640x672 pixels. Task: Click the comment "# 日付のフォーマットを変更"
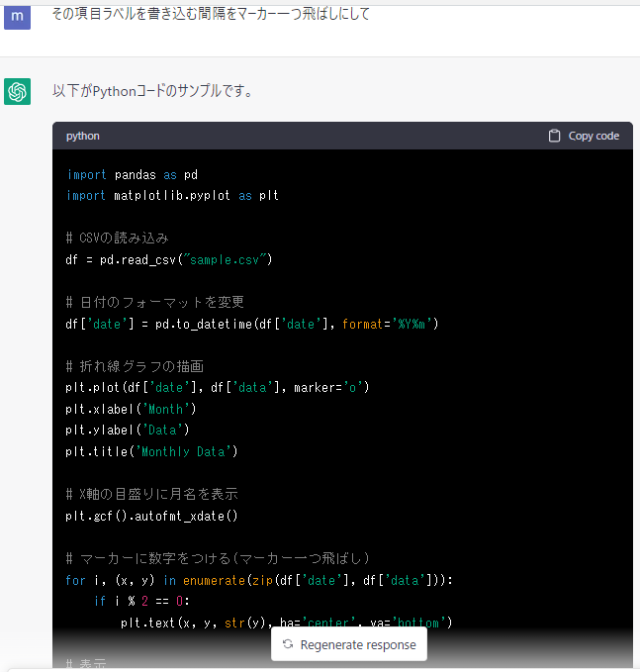[x=154, y=302]
